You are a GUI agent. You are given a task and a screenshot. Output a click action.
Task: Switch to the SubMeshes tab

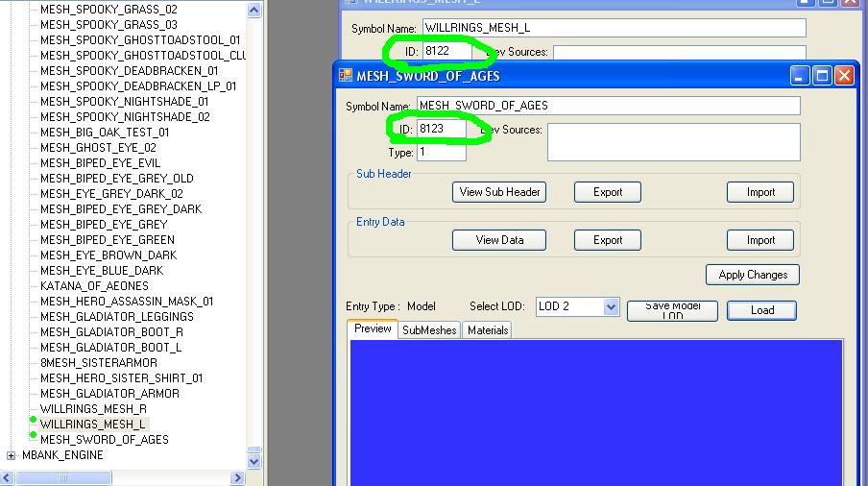point(429,330)
